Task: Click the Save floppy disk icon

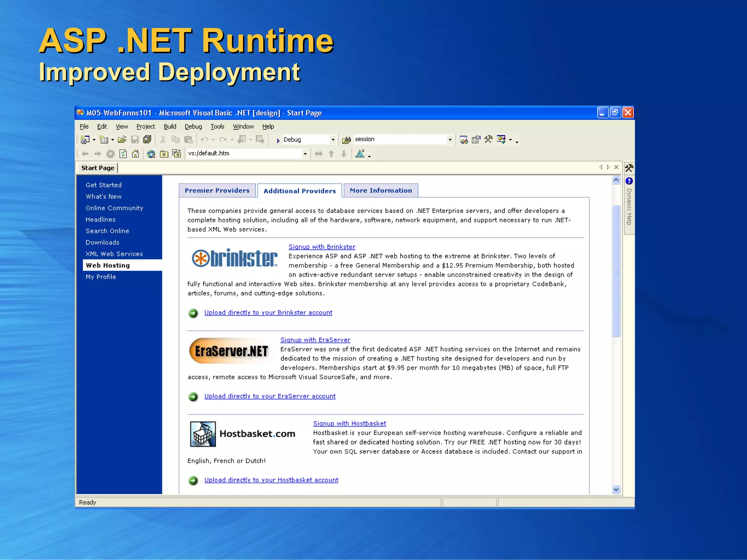Action: point(135,140)
